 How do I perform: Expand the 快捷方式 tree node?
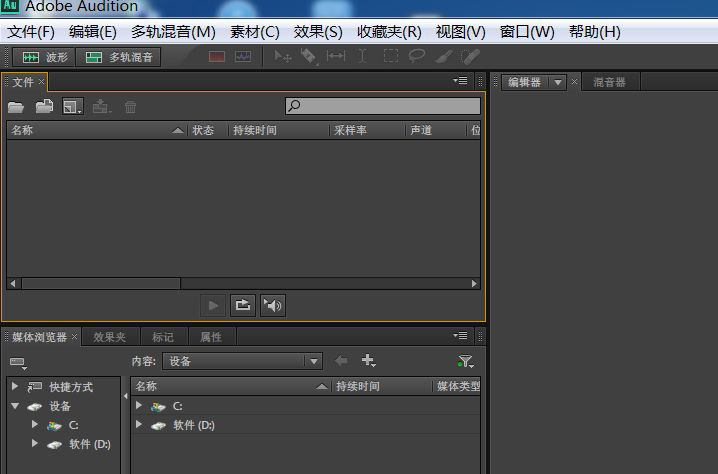[15, 387]
